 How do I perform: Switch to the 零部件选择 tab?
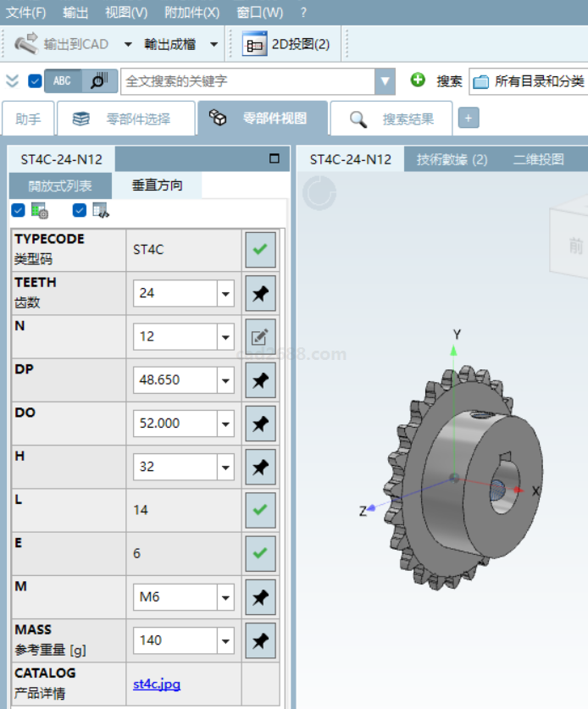[125, 119]
